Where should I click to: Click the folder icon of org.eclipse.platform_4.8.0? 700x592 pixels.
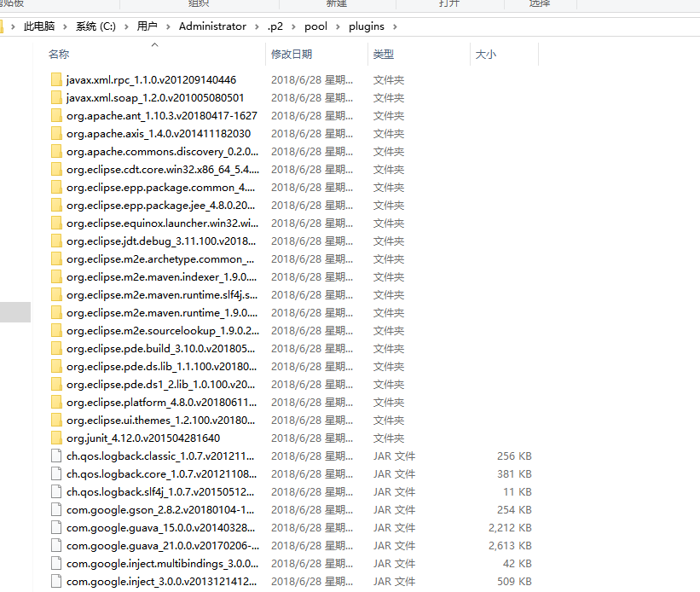[56, 403]
